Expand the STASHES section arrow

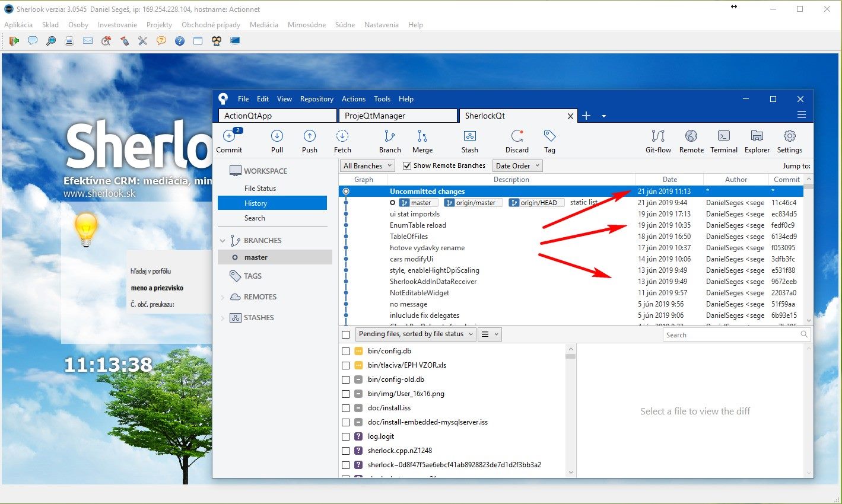pos(223,318)
